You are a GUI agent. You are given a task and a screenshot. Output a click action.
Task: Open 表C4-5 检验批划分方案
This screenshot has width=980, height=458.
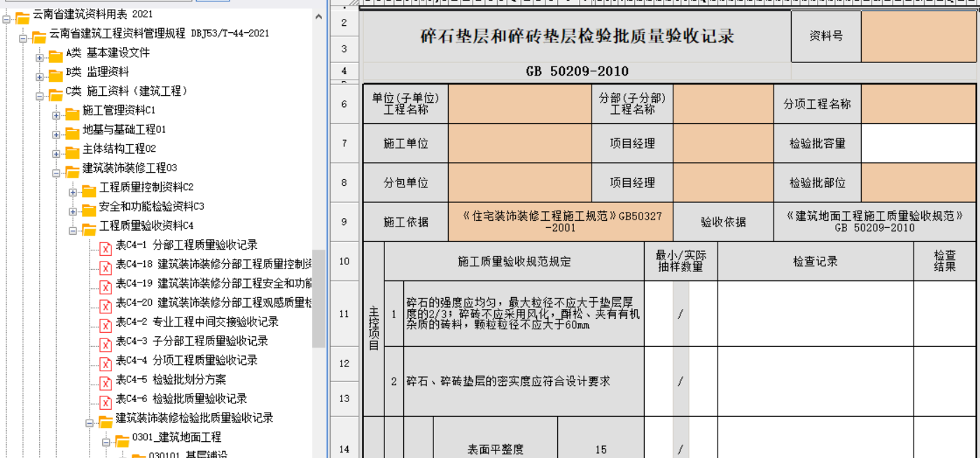[x=171, y=380]
